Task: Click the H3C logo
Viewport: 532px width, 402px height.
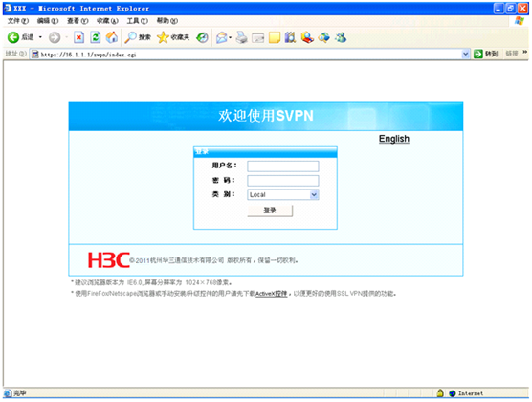Action: click(108, 260)
